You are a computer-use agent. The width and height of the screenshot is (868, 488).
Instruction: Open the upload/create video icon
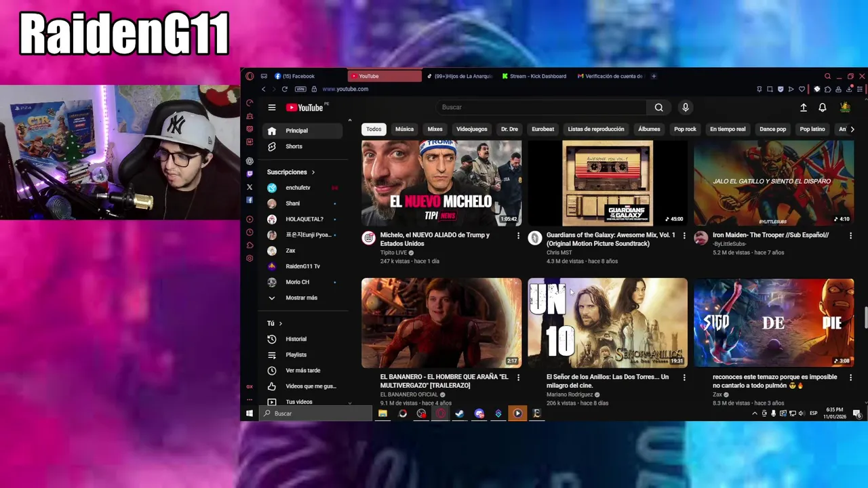(x=803, y=107)
